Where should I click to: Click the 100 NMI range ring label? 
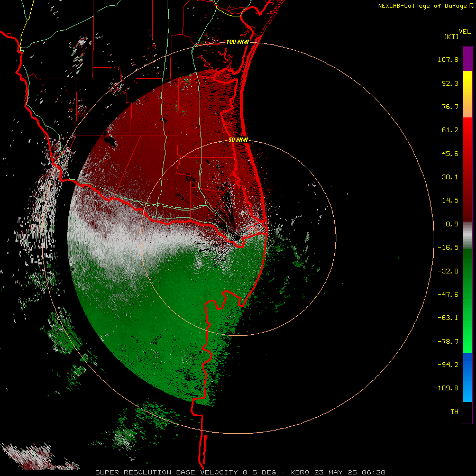(x=237, y=42)
